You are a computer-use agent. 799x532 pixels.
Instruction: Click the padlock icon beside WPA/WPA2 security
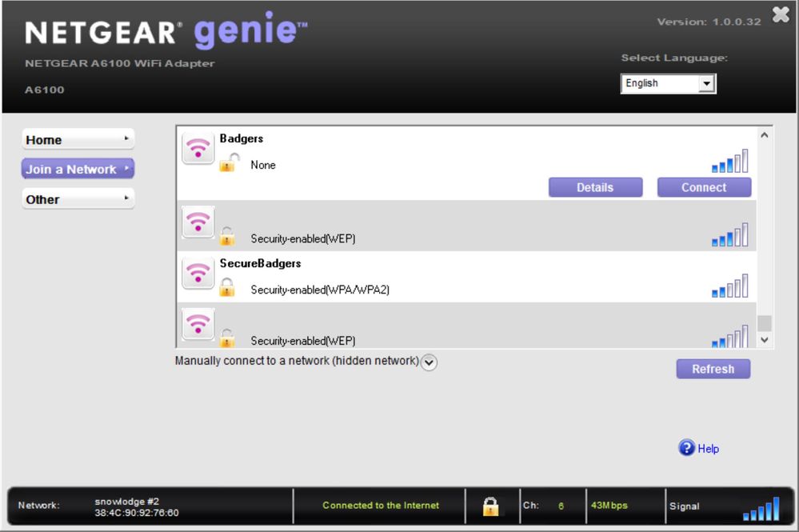[x=227, y=287]
